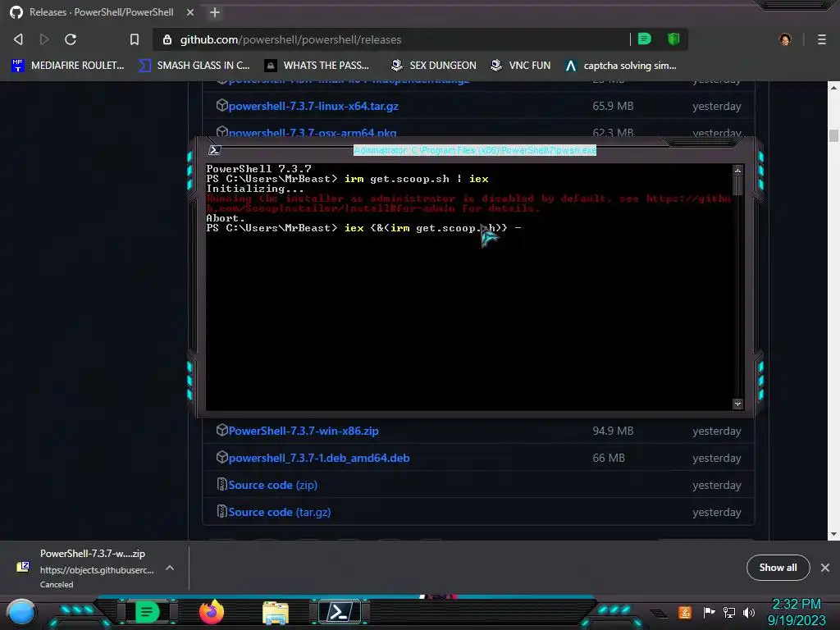The image size is (840, 630).
Task: Open File Explorer from the taskbar
Action: tap(276, 612)
